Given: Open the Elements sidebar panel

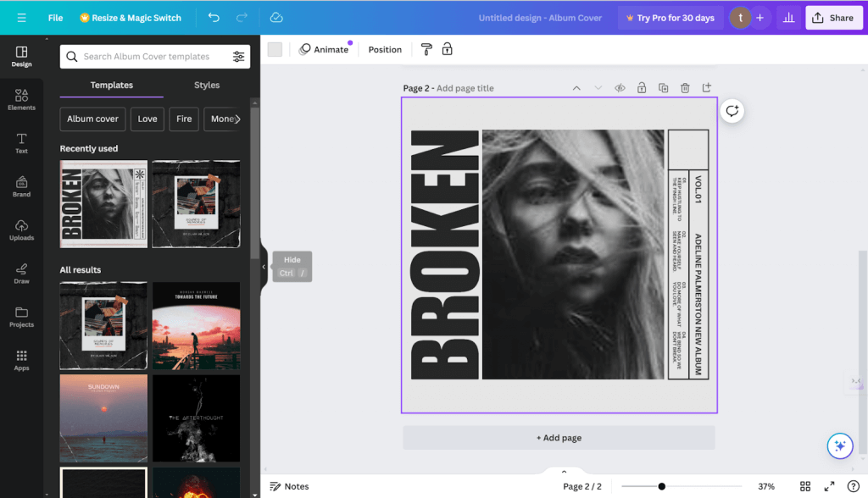Looking at the screenshot, I should [x=21, y=99].
